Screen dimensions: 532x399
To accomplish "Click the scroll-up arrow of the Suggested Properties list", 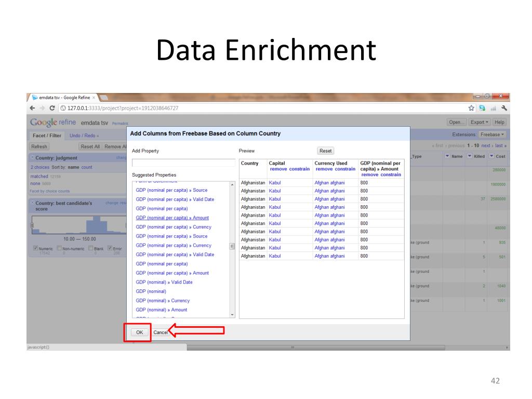I will (x=232, y=184).
